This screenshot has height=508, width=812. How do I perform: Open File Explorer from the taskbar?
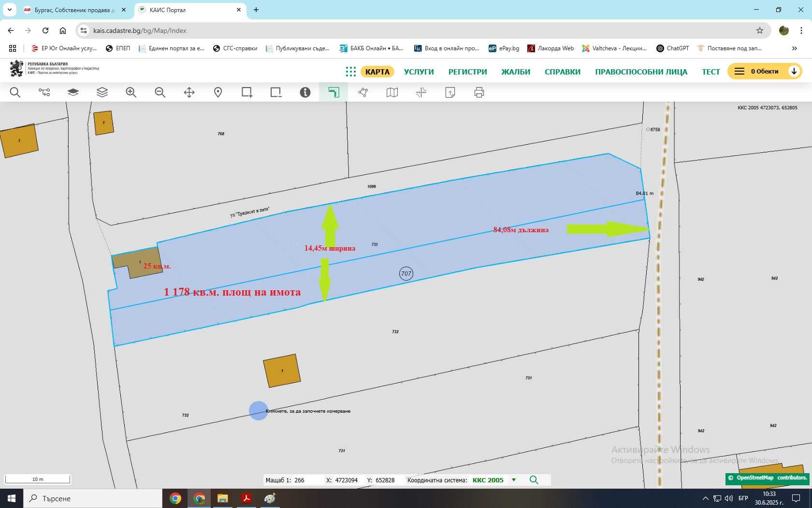222,498
